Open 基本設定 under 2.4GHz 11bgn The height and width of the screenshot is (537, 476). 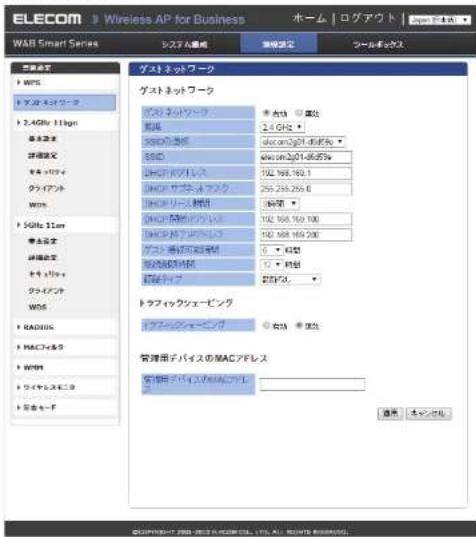pyautogui.click(x=43, y=139)
